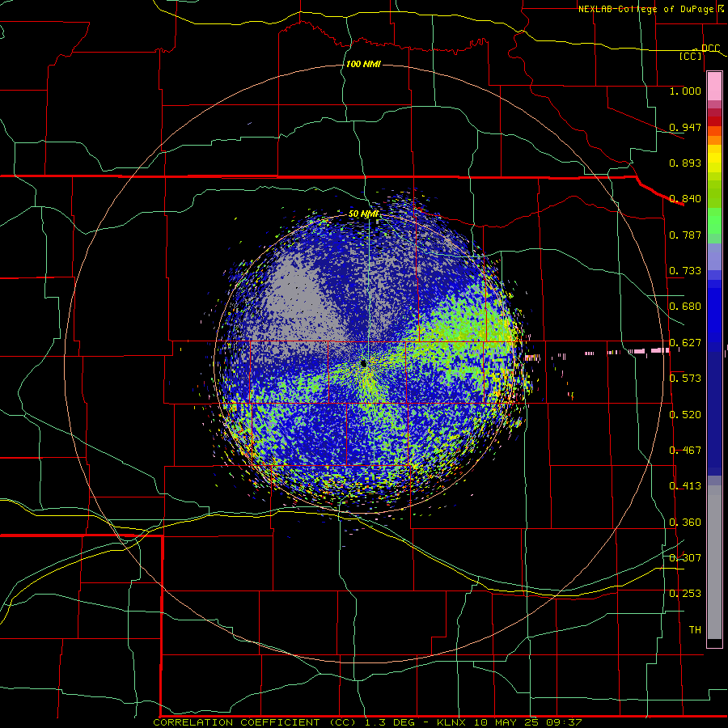Click the 1.3 DEG elevation text
Viewport: 728px width, 728px height.
[392, 722]
